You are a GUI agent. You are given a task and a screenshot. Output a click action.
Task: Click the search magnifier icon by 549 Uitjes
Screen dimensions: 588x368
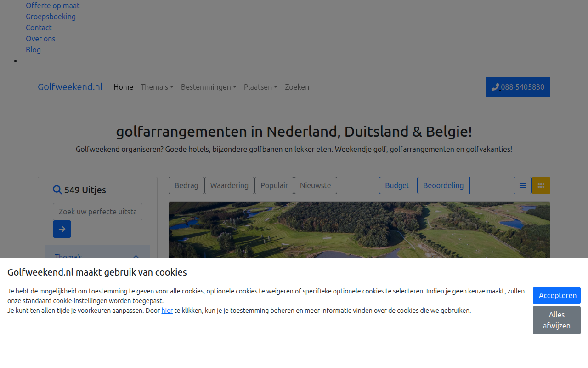(x=57, y=190)
